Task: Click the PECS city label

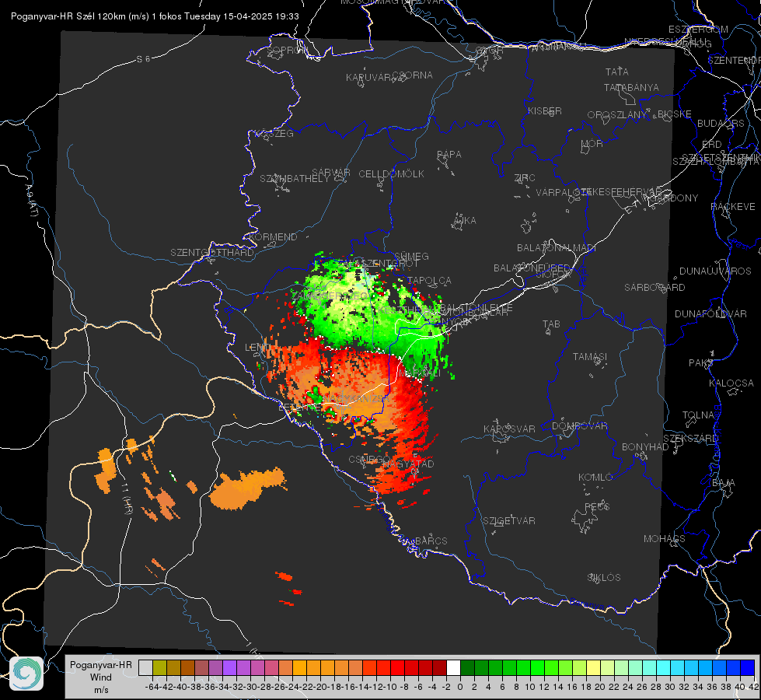Action: 597,506
